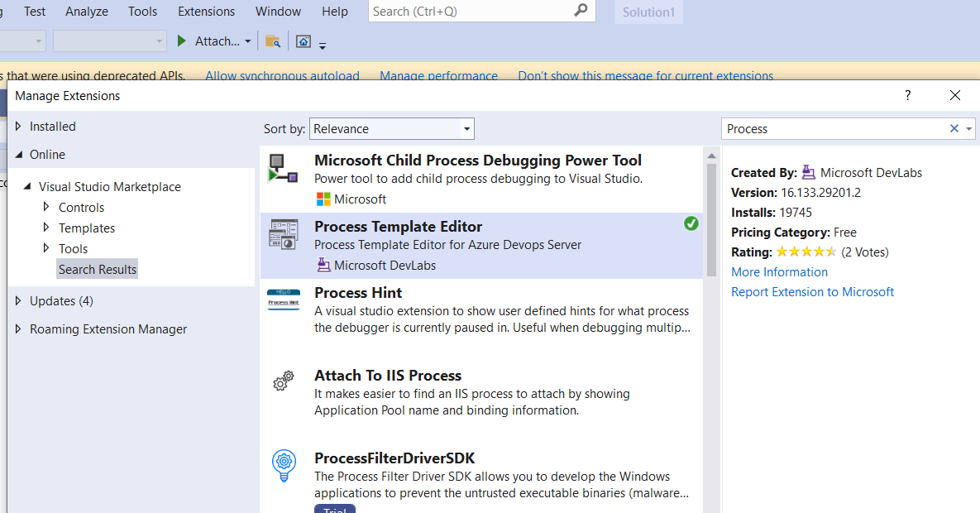This screenshot has width=980, height=513.
Task: Click the Attach To IIS Process gears icon
Action: click(284, 381)
